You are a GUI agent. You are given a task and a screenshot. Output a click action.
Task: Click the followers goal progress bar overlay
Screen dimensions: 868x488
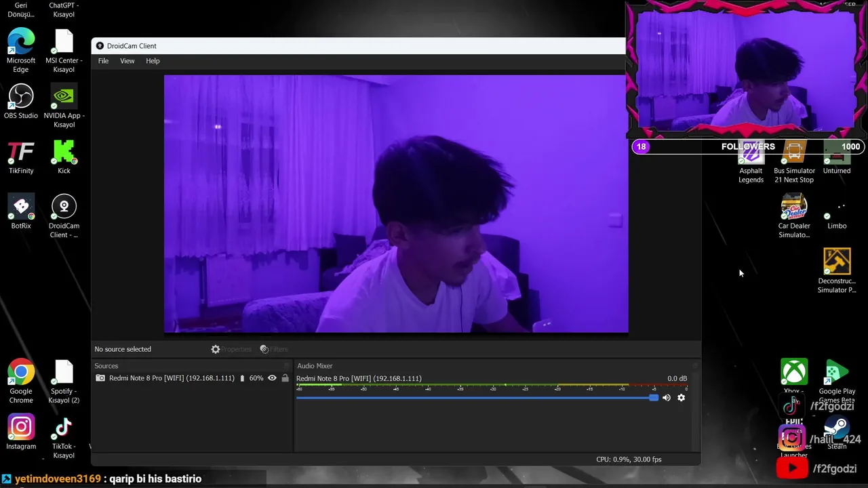(x=748, y=146)
